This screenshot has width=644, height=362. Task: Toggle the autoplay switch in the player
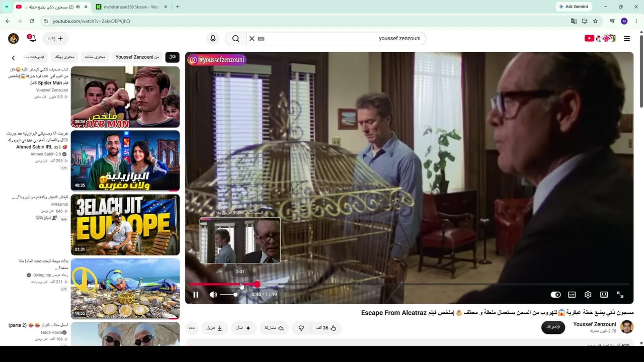(555, 295)
